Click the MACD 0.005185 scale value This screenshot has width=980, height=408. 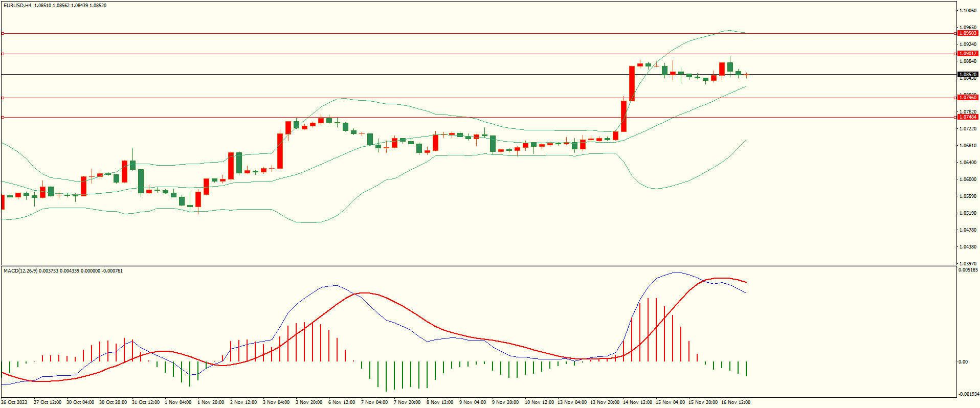968,269
